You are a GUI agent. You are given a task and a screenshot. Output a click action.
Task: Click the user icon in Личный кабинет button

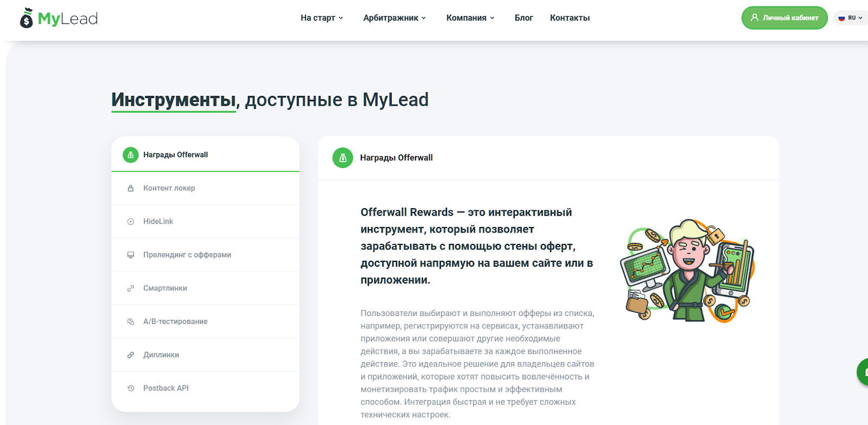coord(754,18)
